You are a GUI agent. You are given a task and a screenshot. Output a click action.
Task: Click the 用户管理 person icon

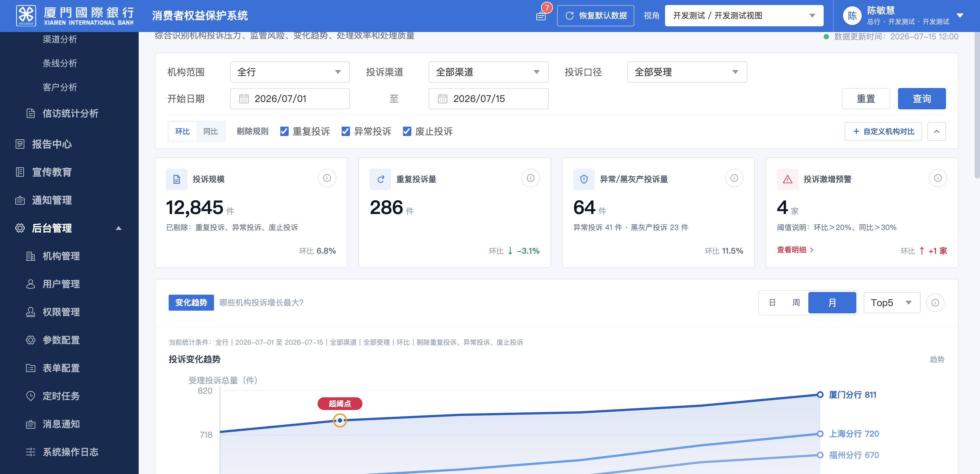(x=30, y=284)
